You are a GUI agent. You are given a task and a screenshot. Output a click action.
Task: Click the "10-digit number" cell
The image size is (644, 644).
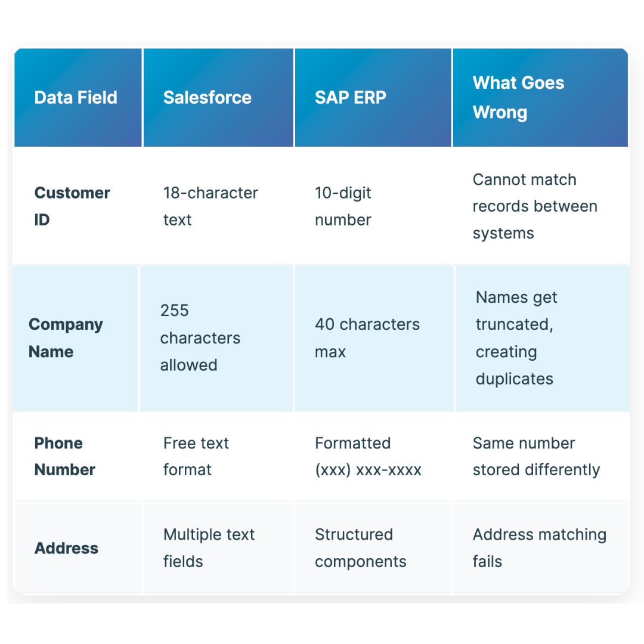pyautogui.click(x=343, y=206)
